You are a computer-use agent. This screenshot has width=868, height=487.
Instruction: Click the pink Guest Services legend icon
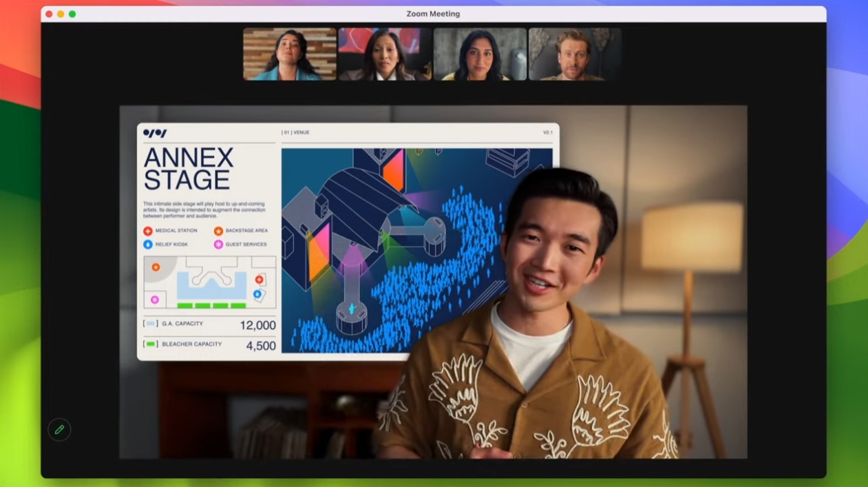click(218, 245)
